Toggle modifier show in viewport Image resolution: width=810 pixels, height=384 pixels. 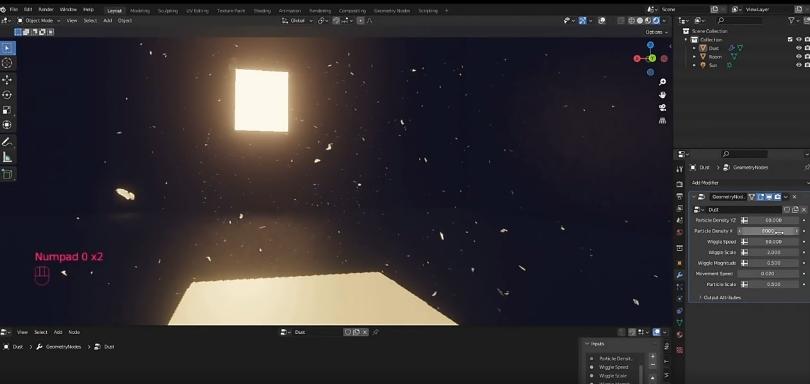(769, 197)
